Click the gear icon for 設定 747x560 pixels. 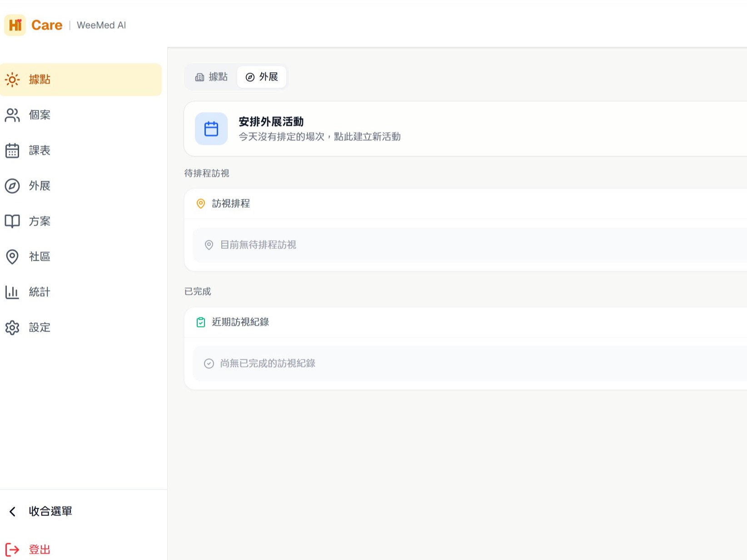(12, 328)
